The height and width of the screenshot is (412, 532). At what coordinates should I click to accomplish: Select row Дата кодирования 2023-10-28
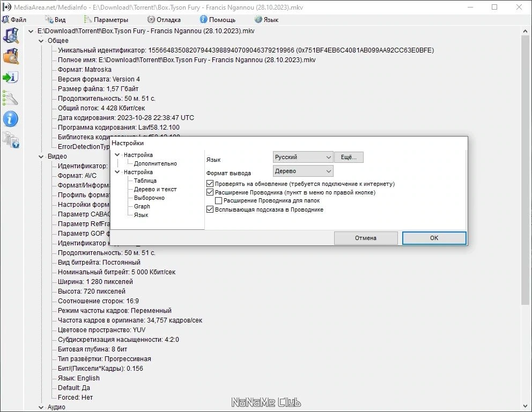pyautogui.click(x=126, y=118)
